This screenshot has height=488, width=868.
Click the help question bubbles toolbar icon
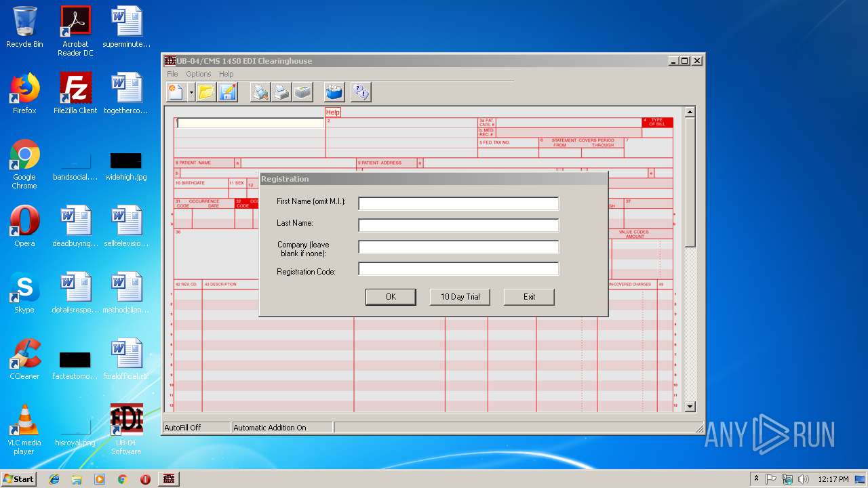pos(361,92)
